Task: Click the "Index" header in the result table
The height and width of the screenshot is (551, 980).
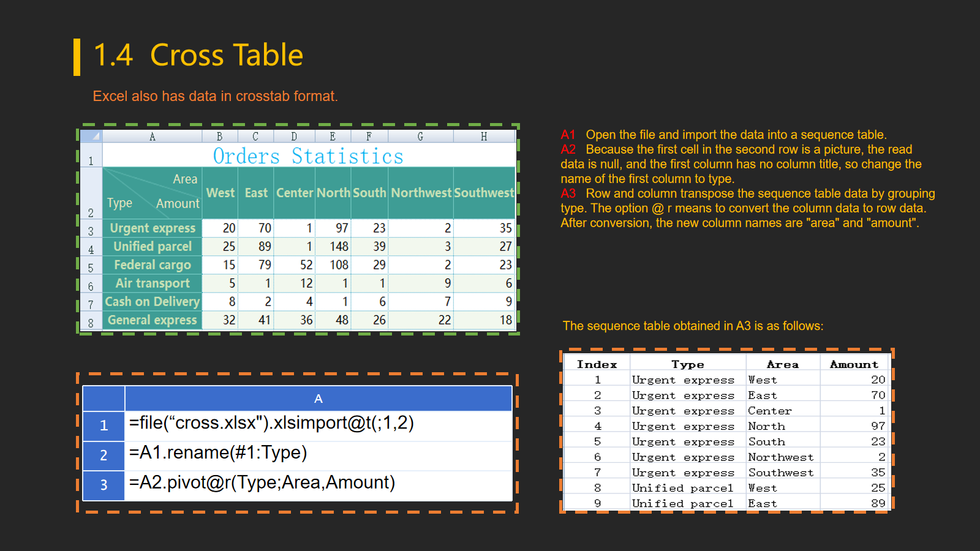Action: pos(597,364)
